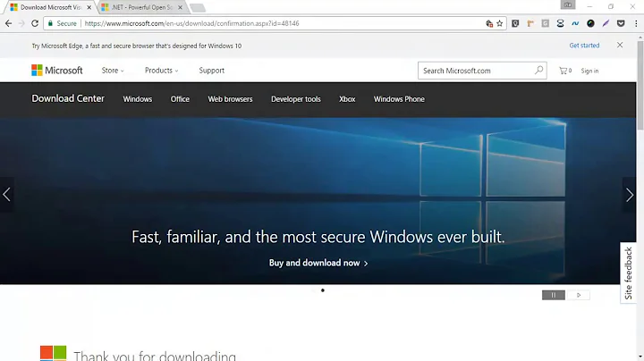Screen dimensions: 644x361
Task: Show previous carousel slide with left arrow
Action: [x=6, y=195]
